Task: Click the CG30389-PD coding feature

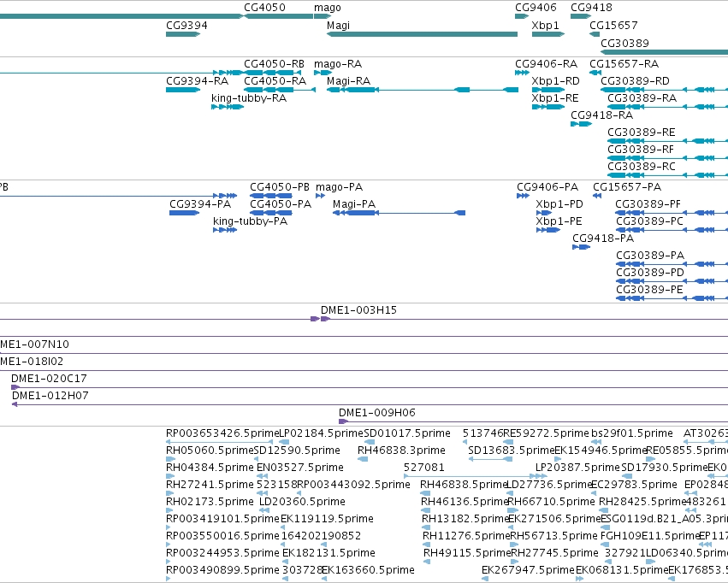Action: tap(672, 281)
